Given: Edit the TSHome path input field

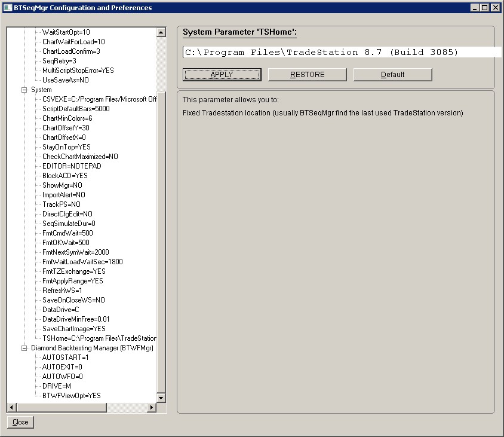Looking at the screenshot, I should pos(342,52).
